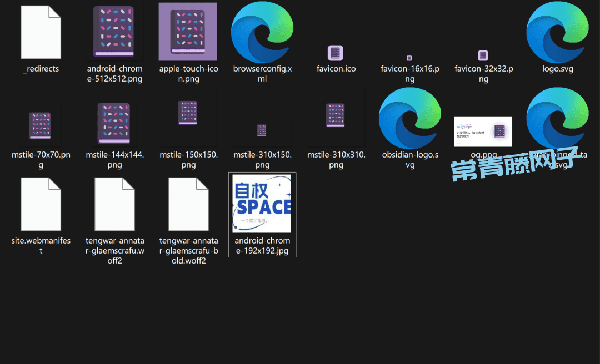Click the file name "favicon-16x16.png"
600x364 pixels.
coord(410,74)
